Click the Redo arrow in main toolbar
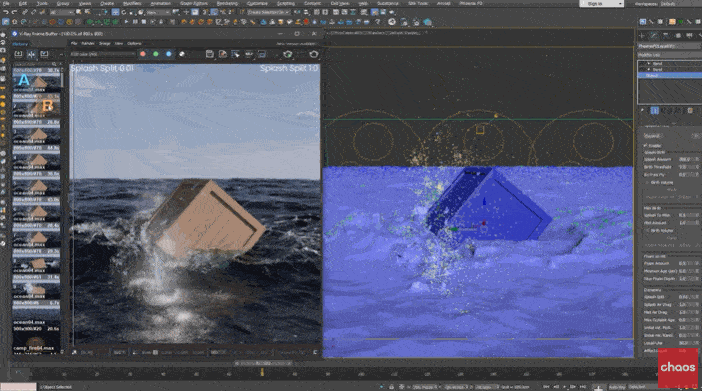702x391 pixels. tap(14, 12)
